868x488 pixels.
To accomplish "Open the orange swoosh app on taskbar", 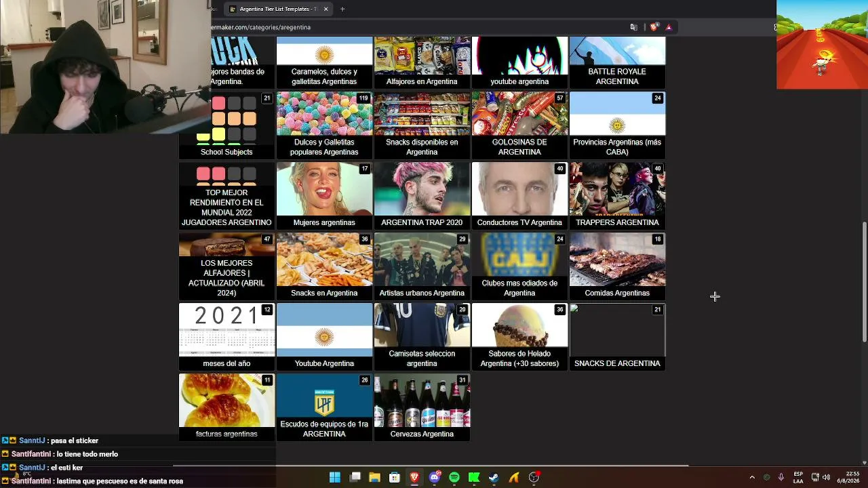I will pyautogui.click(x=514, y=477).
